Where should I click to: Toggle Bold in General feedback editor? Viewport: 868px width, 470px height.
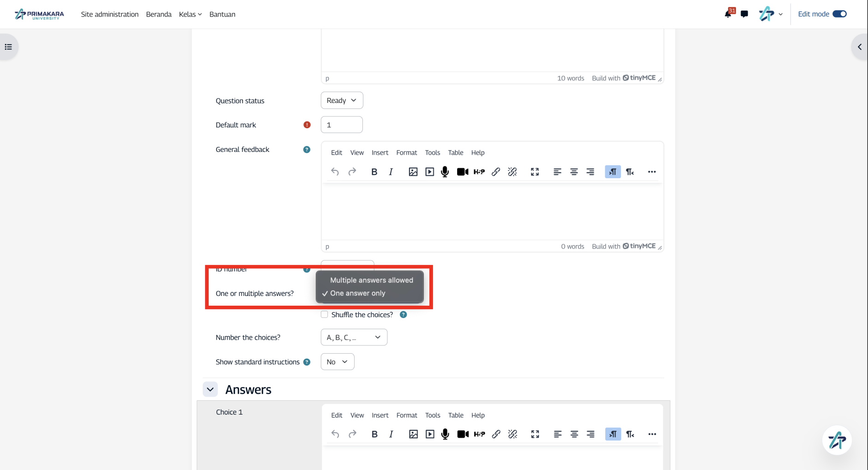tap(374, 172)
